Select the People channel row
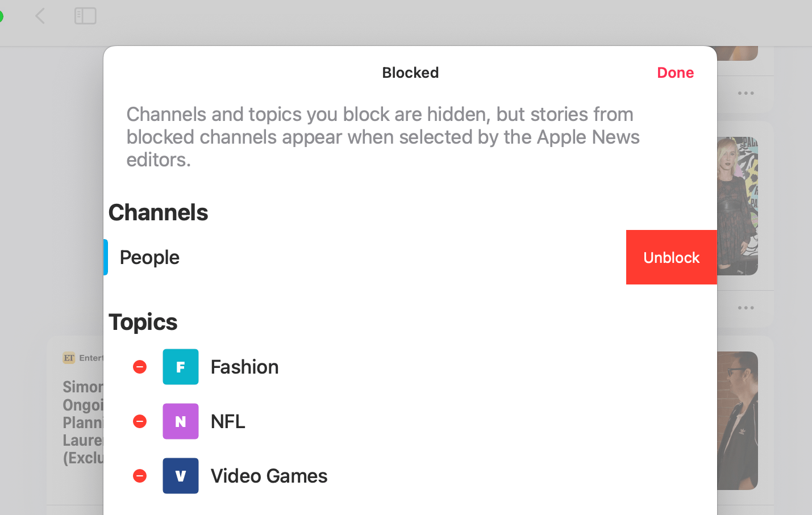 pyautogui.click(x=365, y=257)
